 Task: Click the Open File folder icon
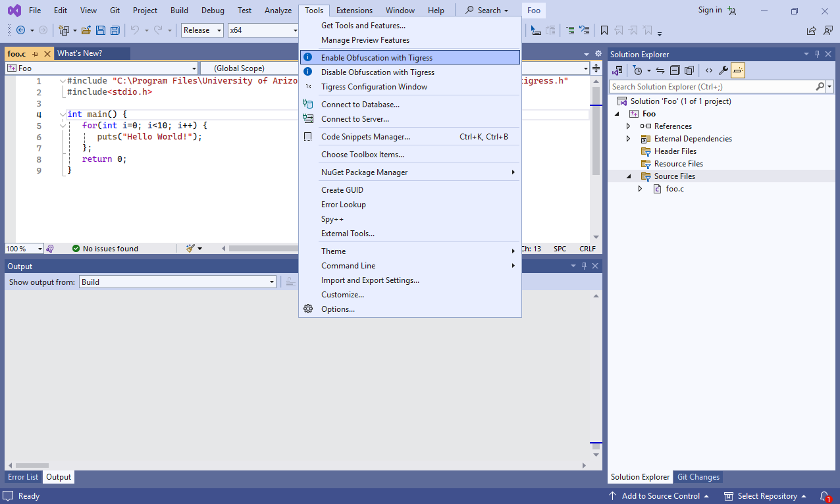(86, 30)
